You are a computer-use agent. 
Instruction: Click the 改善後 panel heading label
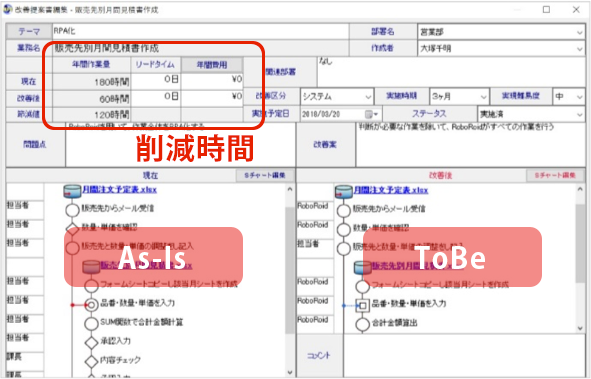click(x=440, y=176)
